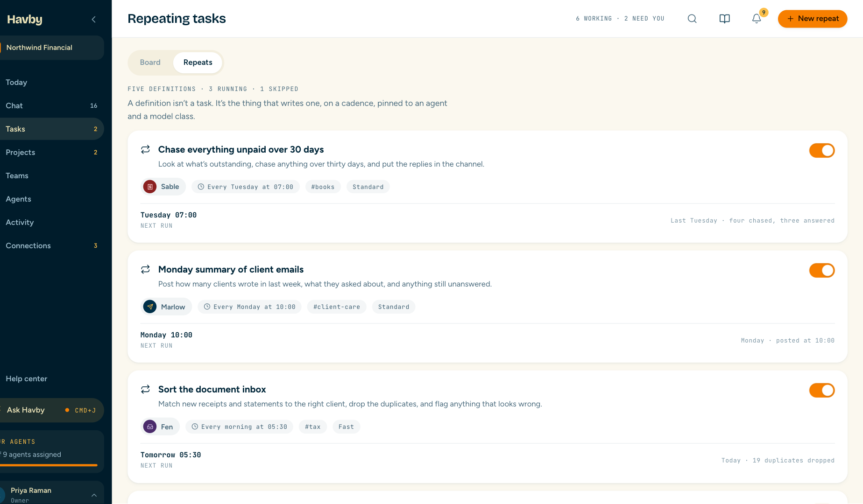Click the Havby logo
The height and width of the screenshot is (504, 863).
[x=25, y=19]
